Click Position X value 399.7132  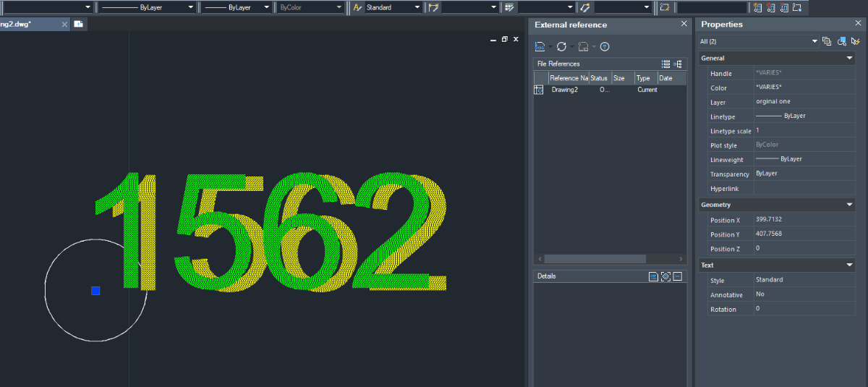click(x=804, y=219)
